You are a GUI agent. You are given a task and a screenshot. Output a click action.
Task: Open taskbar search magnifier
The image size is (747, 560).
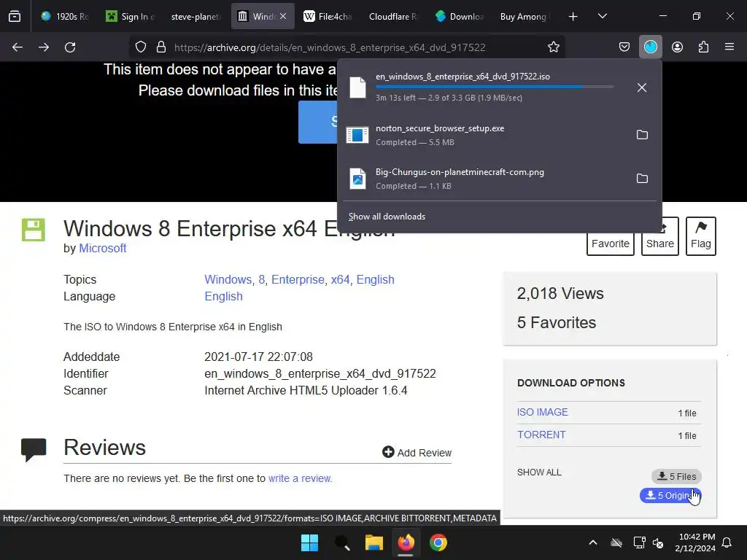(x=341, y=542)
